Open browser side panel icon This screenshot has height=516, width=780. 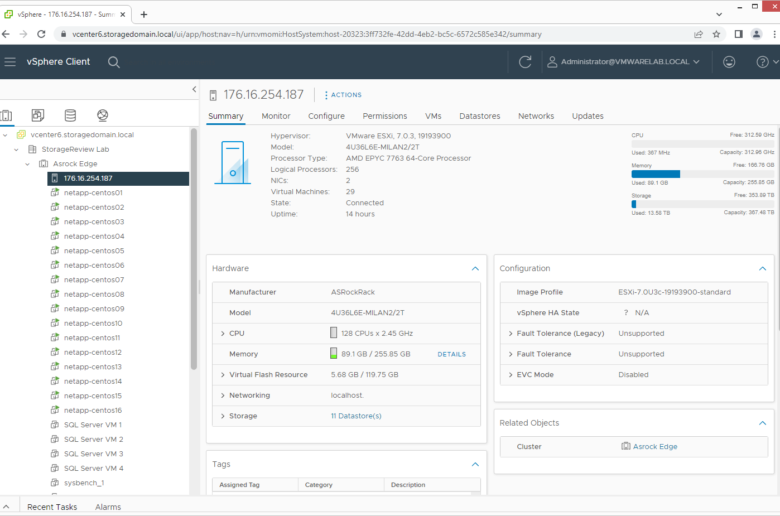[738, 34]
